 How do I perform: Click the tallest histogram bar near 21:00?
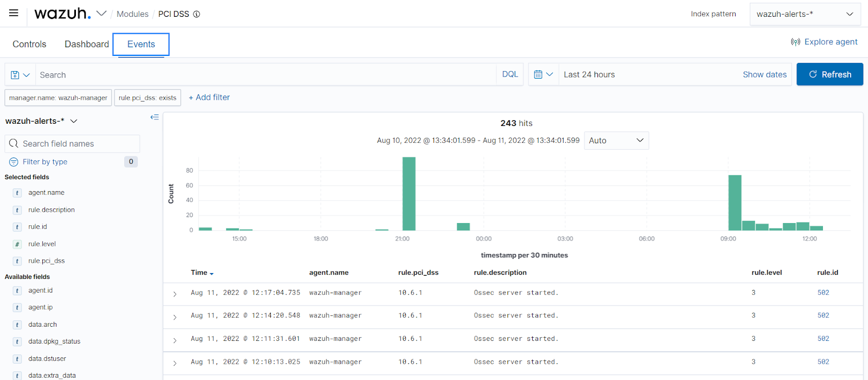(x=409, y=194)
